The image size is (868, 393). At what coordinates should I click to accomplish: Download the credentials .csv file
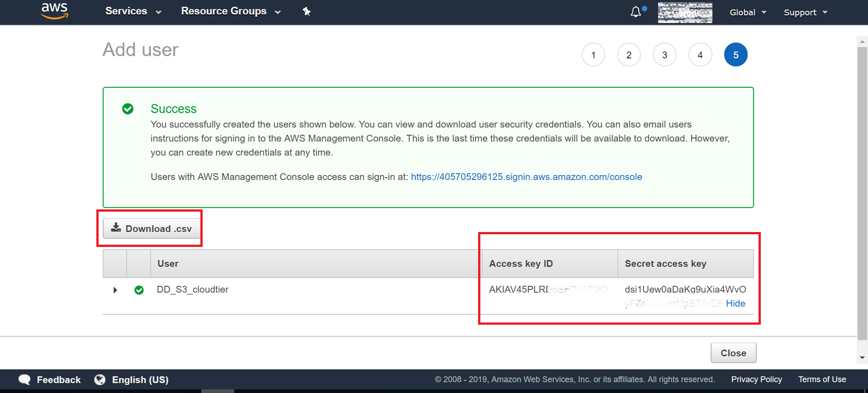152,229
